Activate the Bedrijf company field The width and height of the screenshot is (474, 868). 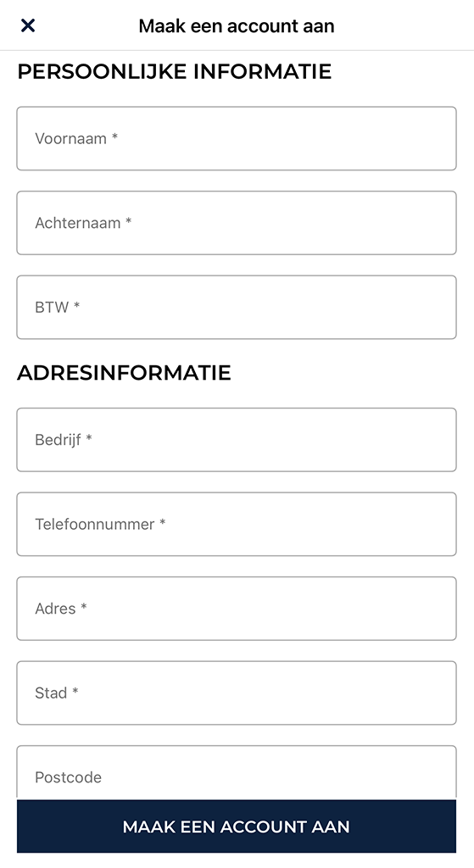(x=237, y=440)
